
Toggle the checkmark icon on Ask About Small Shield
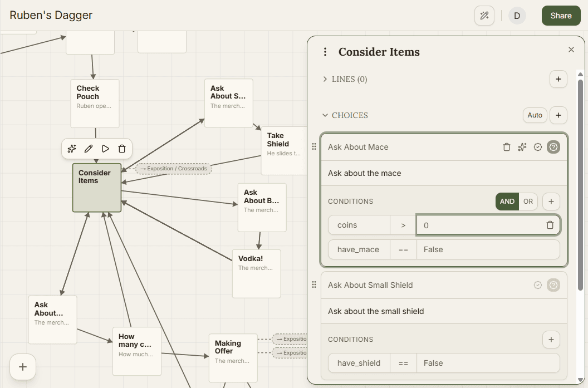[538, 285]
